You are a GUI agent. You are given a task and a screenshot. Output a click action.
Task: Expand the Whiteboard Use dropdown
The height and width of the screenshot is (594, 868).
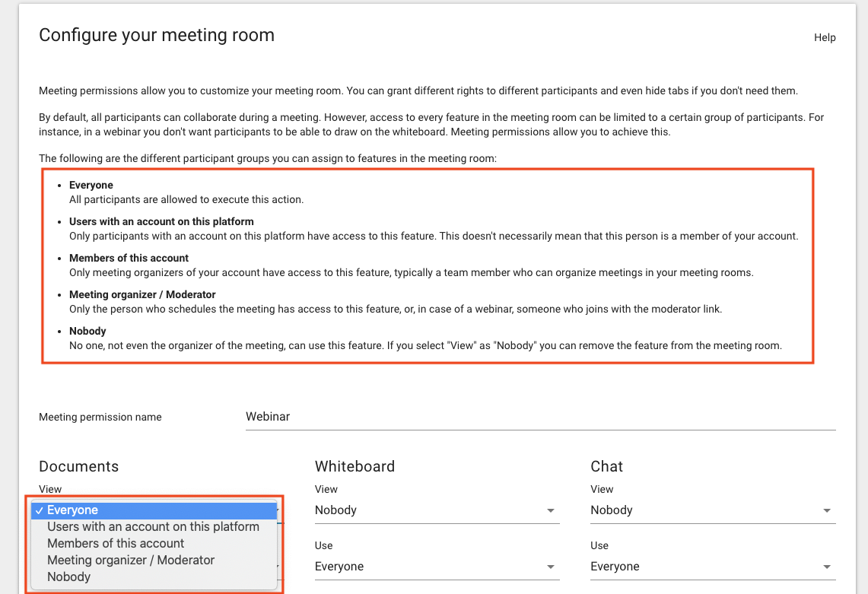[x=437, y=567]
